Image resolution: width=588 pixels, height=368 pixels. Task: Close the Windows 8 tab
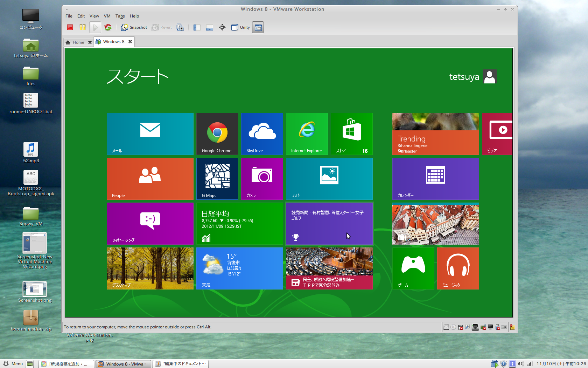click(x=130, y=42)
